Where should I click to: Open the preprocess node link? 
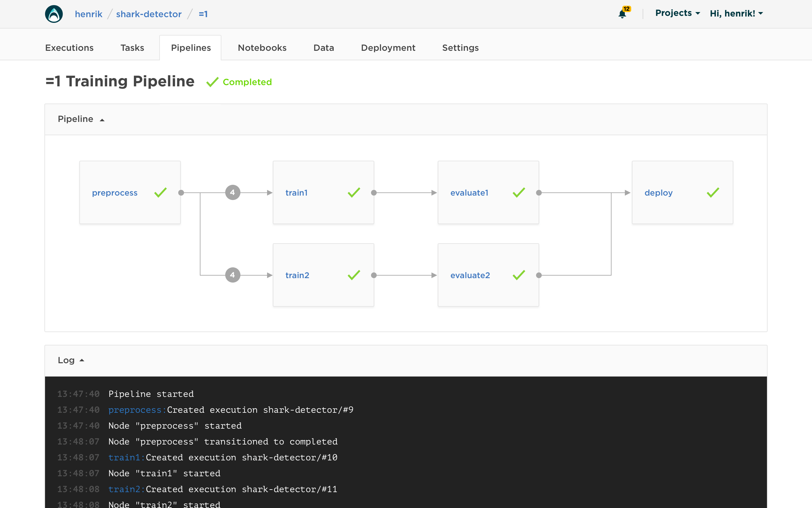pyautogui.click(x=115, y=192)
